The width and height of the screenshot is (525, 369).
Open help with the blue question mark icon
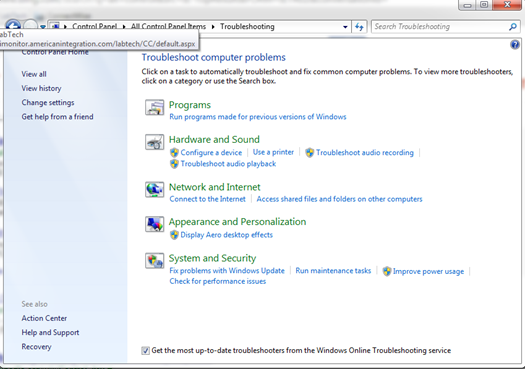515,45
